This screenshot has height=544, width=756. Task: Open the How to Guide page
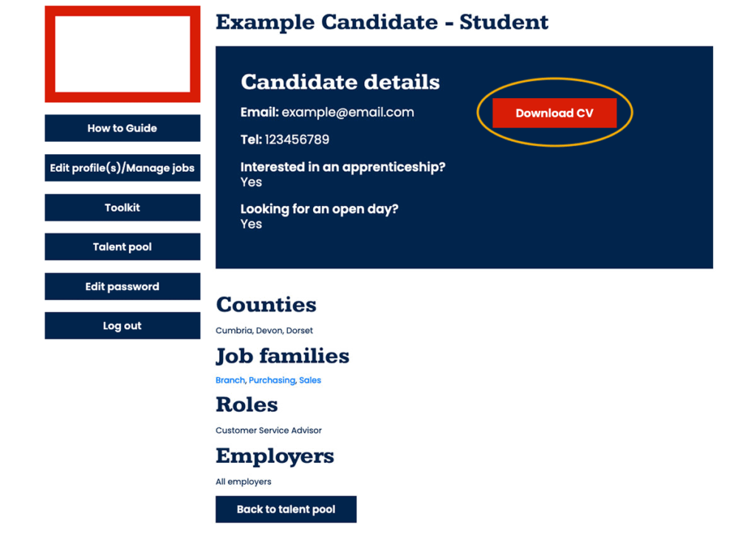pos(123,128)
